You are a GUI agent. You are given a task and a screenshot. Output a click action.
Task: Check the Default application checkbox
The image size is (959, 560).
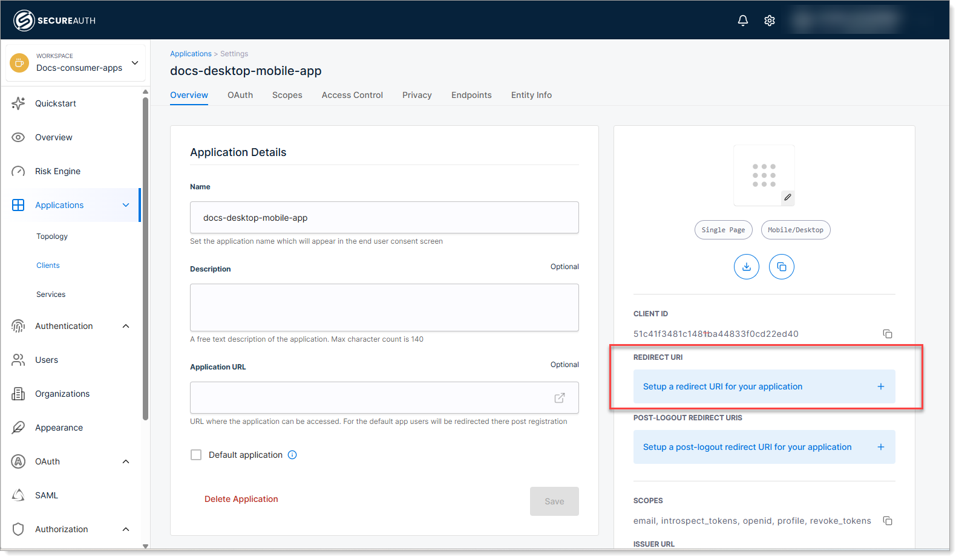tap(196, 455)
